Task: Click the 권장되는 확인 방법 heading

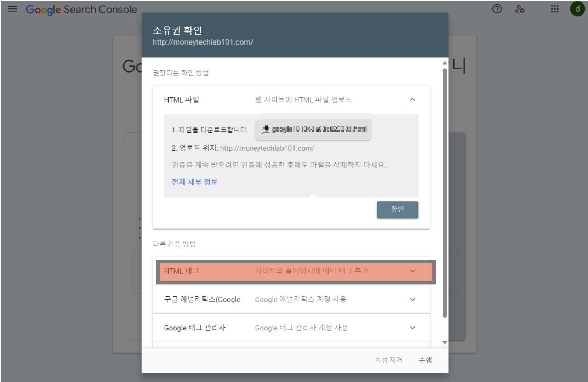Action: point(181,73)
